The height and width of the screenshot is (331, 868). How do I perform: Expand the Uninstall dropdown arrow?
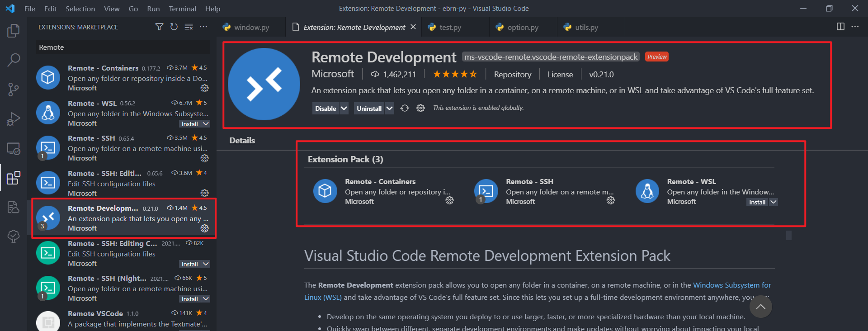pos(390,109)
